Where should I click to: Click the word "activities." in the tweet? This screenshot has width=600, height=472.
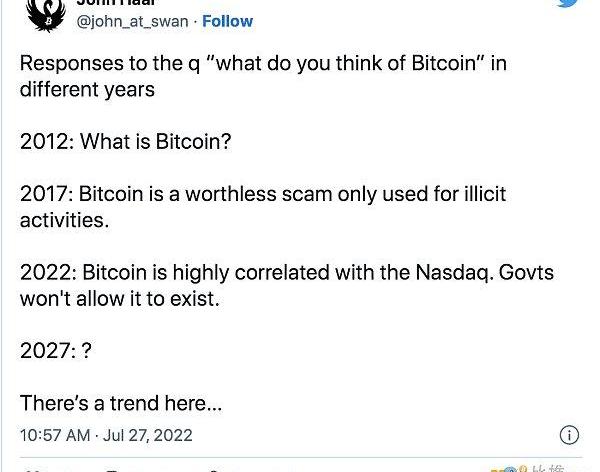64,219
